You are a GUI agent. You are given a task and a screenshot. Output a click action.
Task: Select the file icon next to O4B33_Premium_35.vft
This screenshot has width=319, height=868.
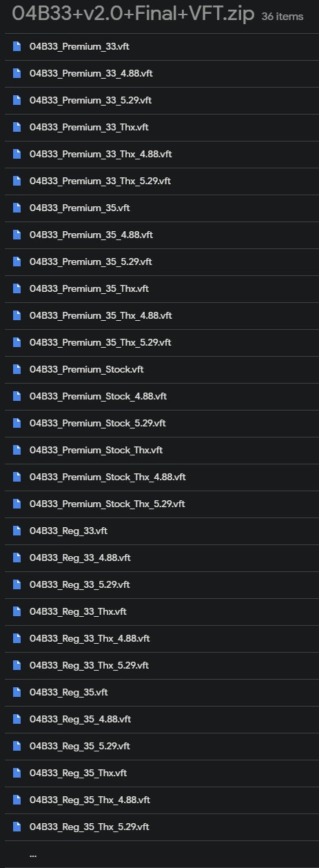(17, 208)
